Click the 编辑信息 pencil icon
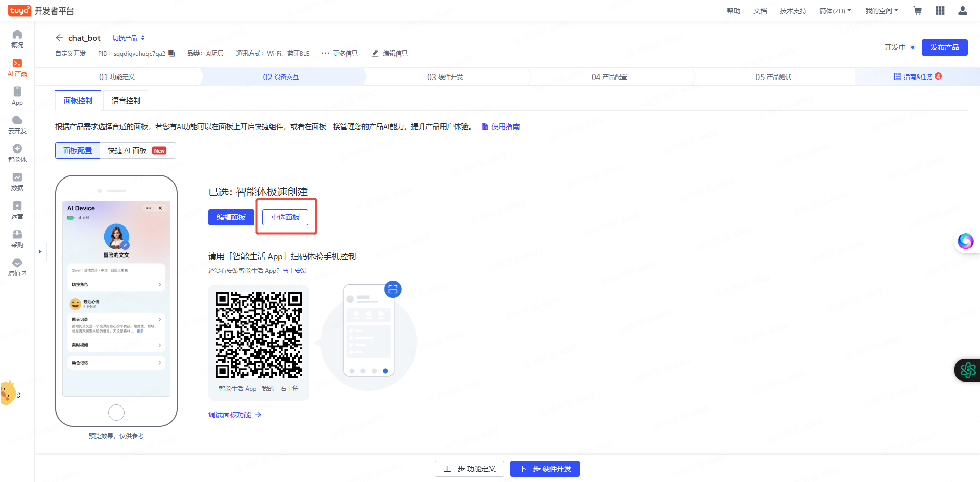Image resolution: width=980 pixels, height=482 pixels. [375, 53]
